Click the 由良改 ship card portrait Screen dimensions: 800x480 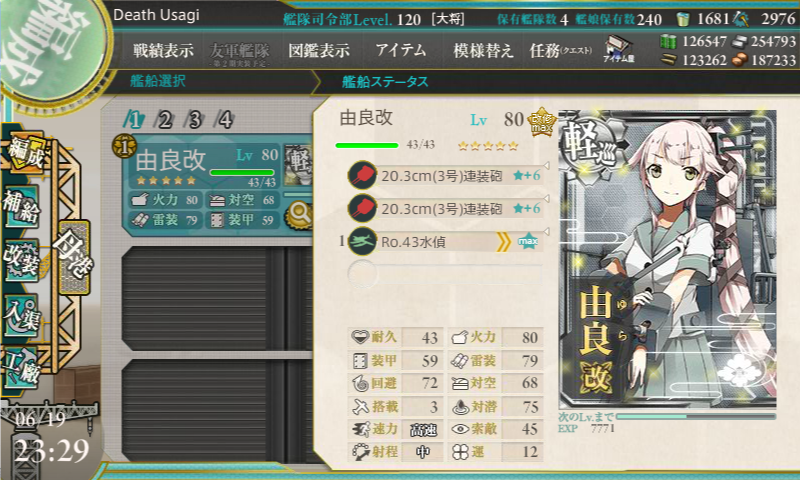click(x=667, y=259)
